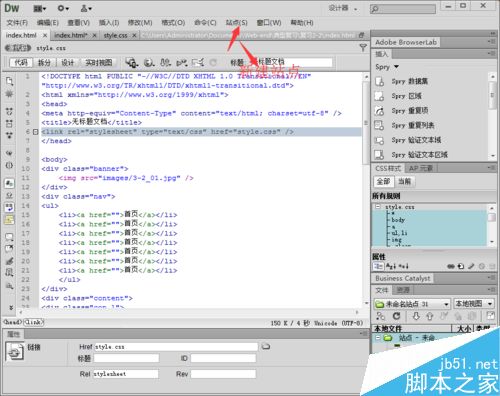Click the filter related files funnel icon
The height and width of the screenshot is (396, 500).
[x=363, y=48]
